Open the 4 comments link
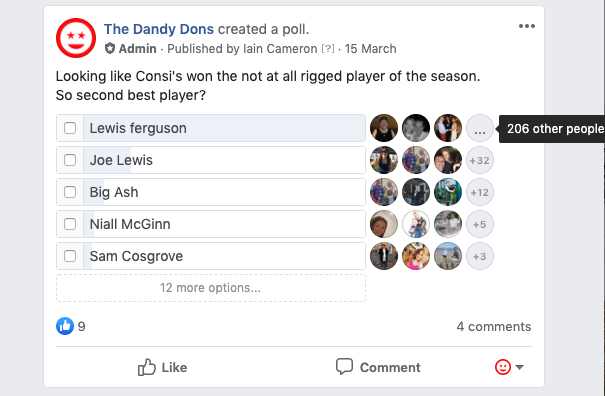This screenshot has width=605, height=396. coord(494,327)
